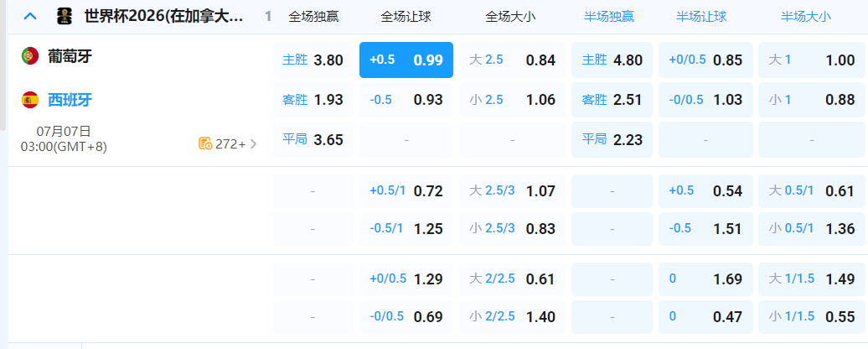The height and width of the screenshot is (349, 868).
Task: Pick +0/0.5 handicap at 1.29
Action: (x=406, y=279)
